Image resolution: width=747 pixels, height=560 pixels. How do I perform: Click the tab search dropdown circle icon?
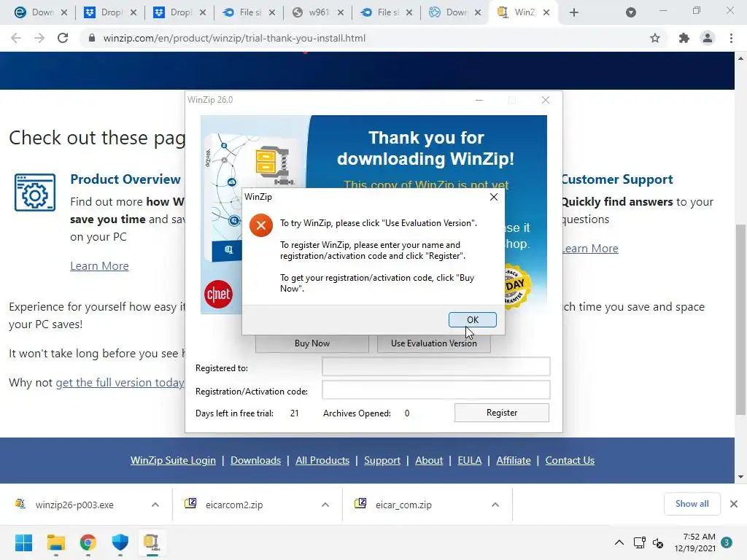pos(631,12)
